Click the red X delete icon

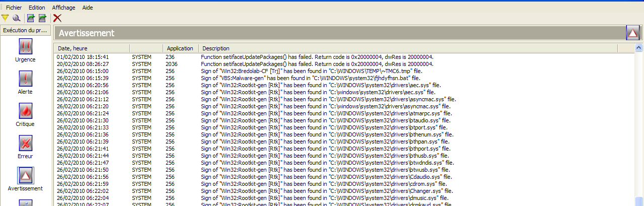pyautogui.click(x=57, y=18)
